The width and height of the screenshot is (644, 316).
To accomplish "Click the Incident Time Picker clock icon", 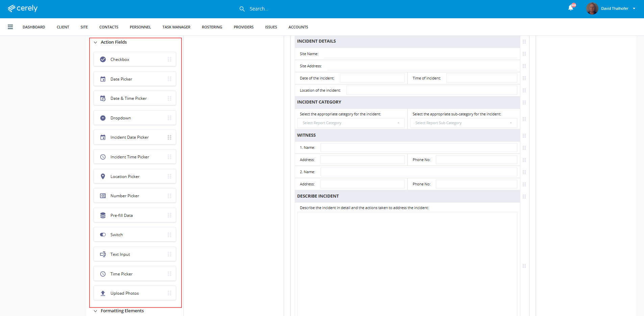I will point(103,157).
